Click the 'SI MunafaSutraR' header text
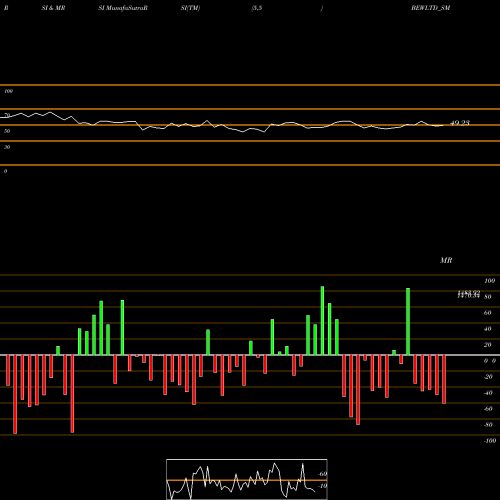The height and width of the screenshot is (500, 500). coord(123,8)
